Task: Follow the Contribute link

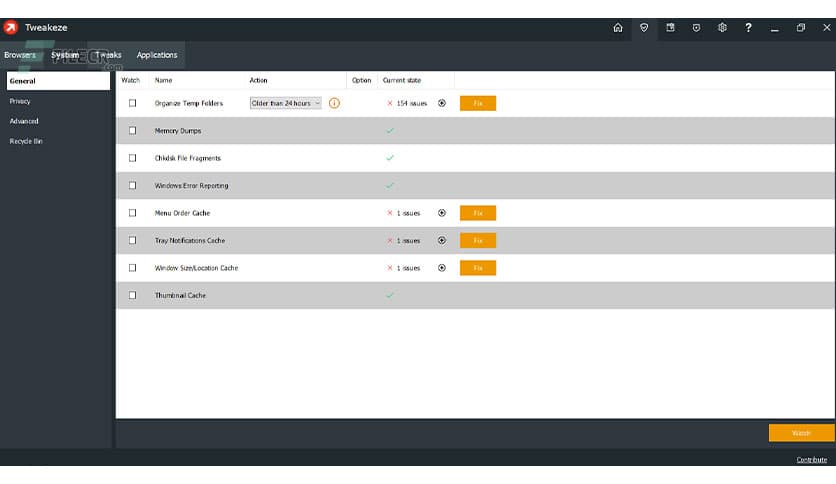Action: 811,460
